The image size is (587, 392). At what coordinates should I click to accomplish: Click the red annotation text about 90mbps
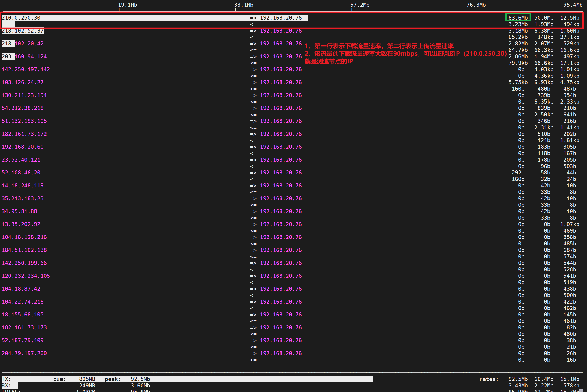405,54
